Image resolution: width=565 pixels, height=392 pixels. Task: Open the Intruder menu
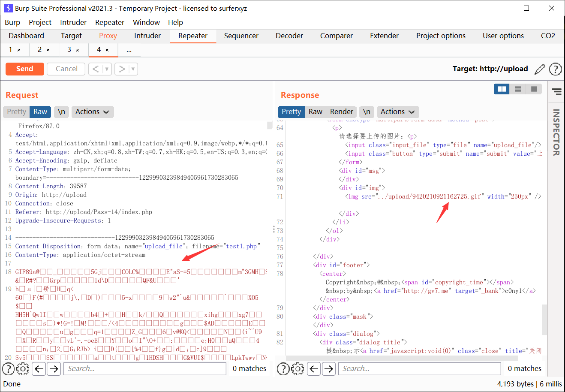73,22
